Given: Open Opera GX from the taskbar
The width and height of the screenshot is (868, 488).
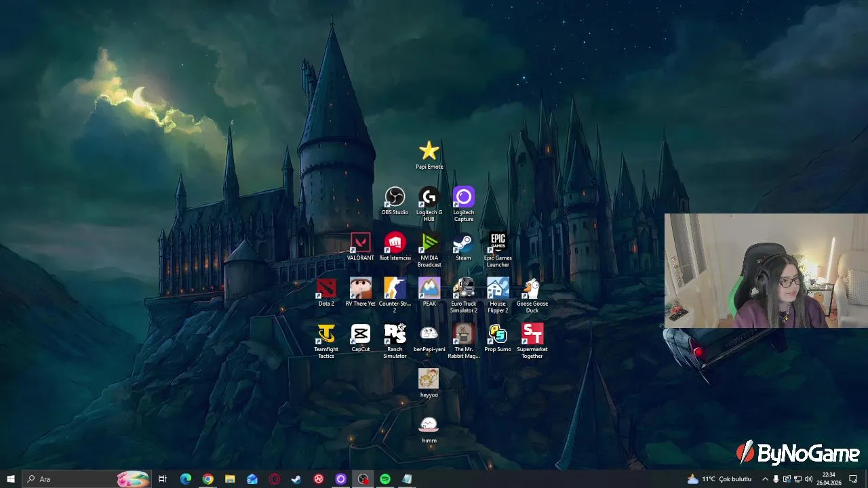Looking at the screenshot, I should [x=275, y=479].
